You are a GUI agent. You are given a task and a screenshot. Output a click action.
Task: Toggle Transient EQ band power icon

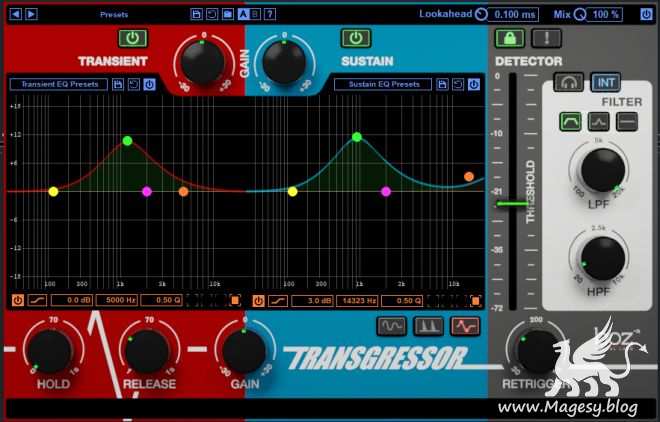(18, 300)
